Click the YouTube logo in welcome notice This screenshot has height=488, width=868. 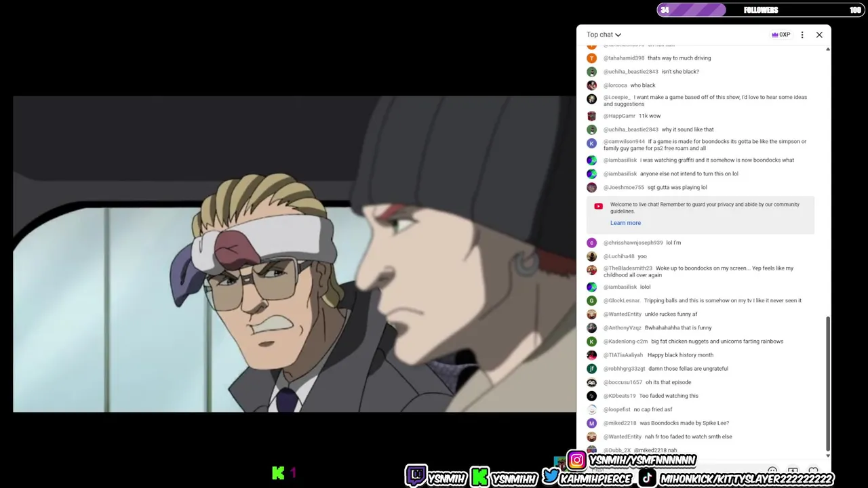[x=598, y=207]
